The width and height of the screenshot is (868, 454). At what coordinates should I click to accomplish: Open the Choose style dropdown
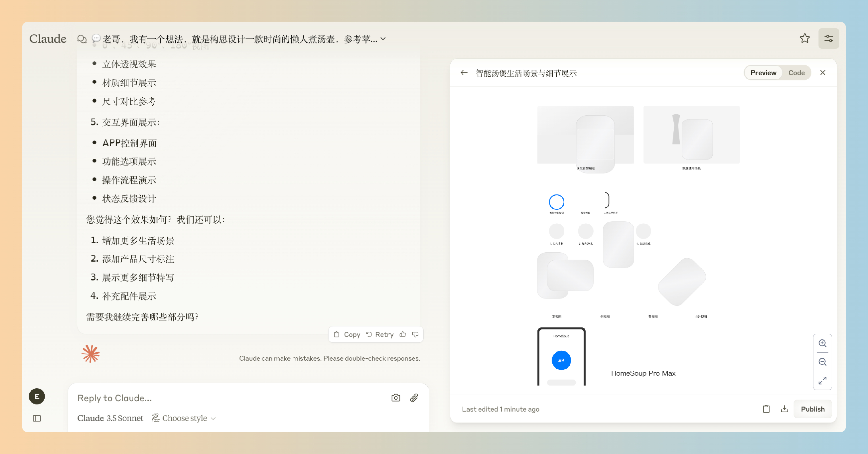pyautogui.click(x=184, y=418)
